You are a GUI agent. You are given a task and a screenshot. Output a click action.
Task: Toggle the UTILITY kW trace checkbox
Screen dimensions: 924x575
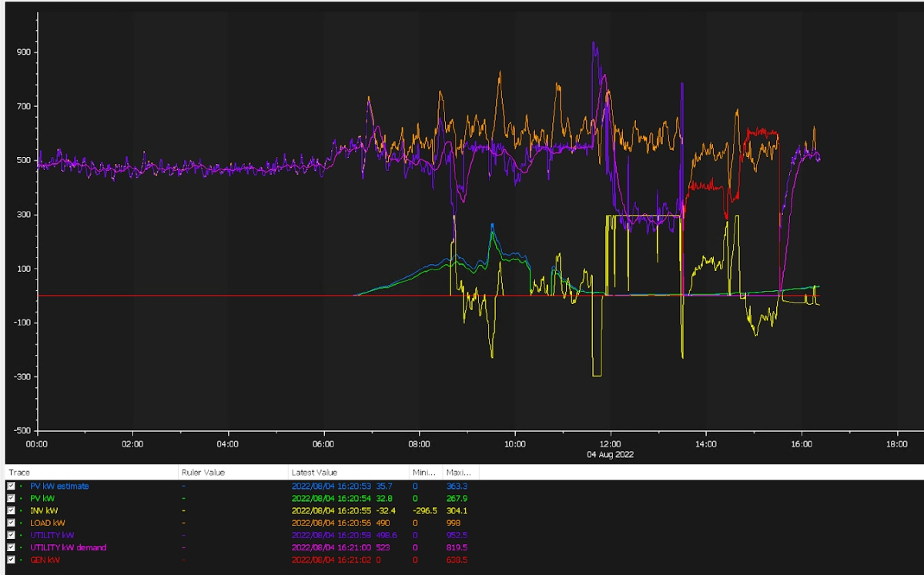(11, 535)
